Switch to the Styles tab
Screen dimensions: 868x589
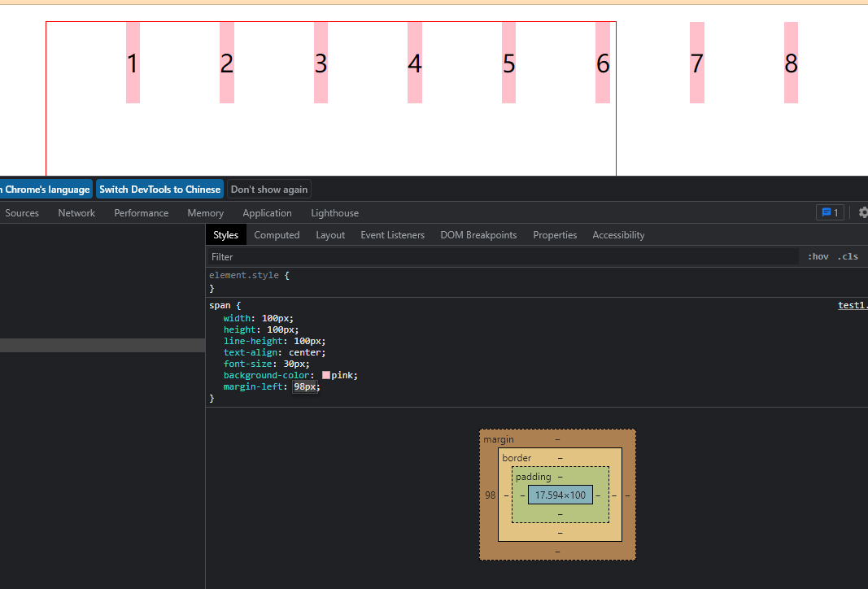coord(226,235)
